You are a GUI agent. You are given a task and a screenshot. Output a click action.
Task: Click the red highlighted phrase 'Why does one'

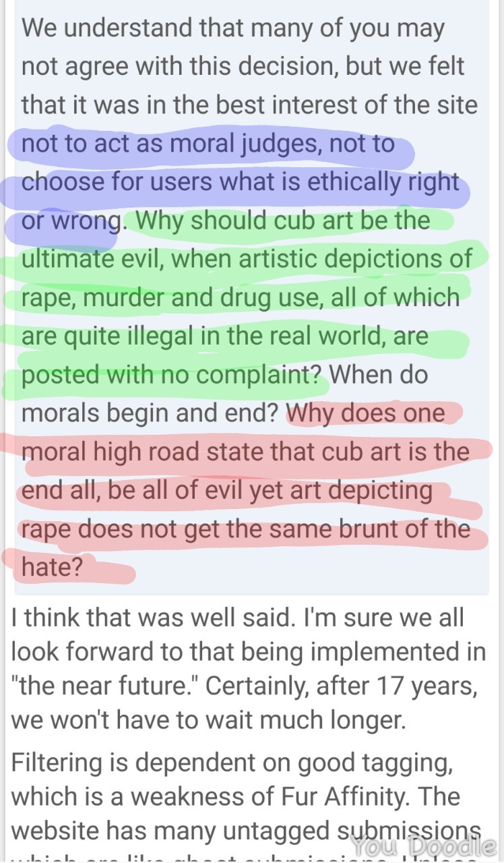pos(365,413)
